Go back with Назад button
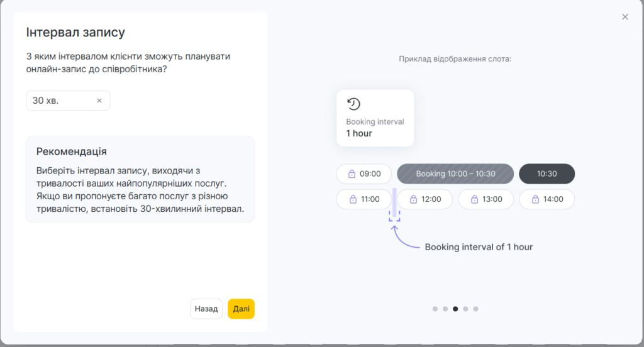Screen dimensions: 644x347 click(x=206, y=309)
